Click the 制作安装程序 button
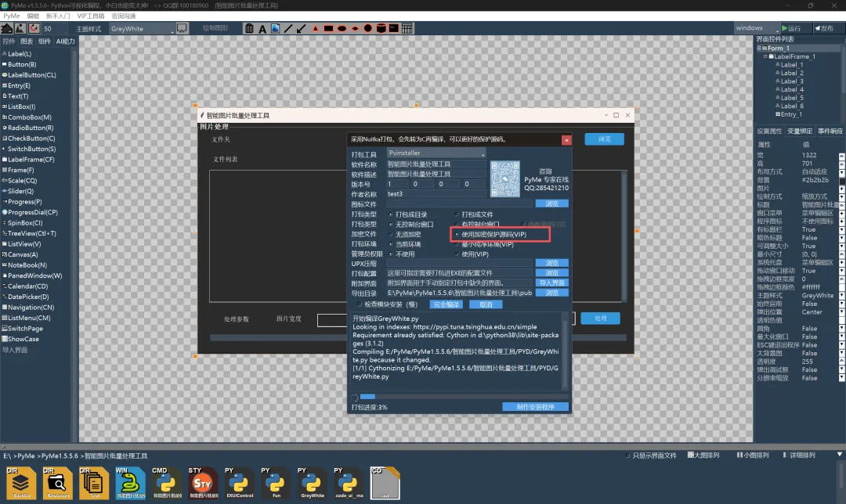This screenshot has height=504, width=846. [535, 407]
